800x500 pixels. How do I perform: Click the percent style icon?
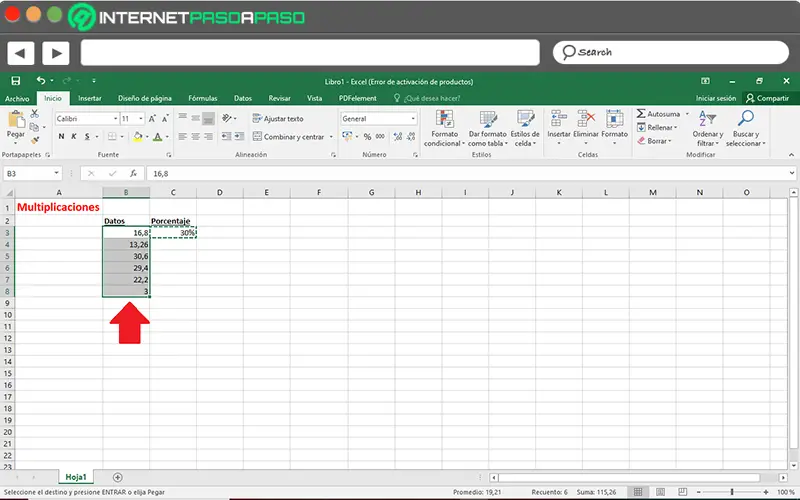click(x=367, y=136)
